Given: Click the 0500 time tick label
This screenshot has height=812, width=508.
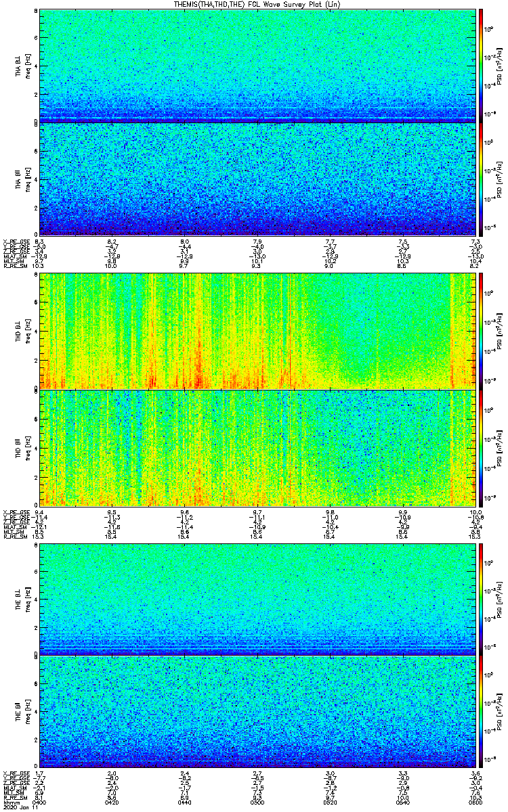Looking at the screenshot, I should (257, 803).
